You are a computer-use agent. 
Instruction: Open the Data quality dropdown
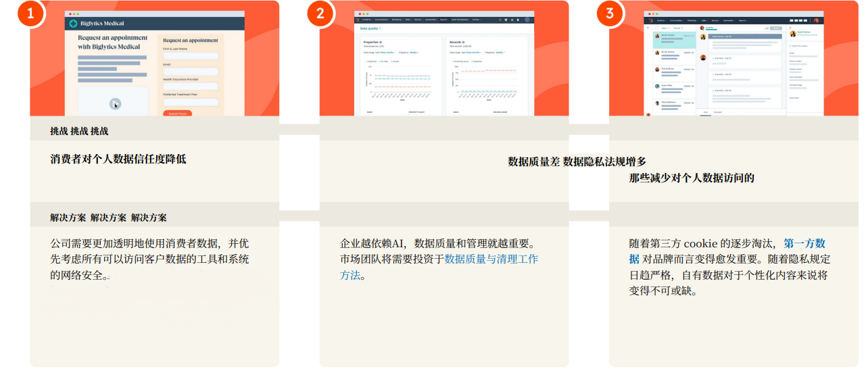pos(370,28)
